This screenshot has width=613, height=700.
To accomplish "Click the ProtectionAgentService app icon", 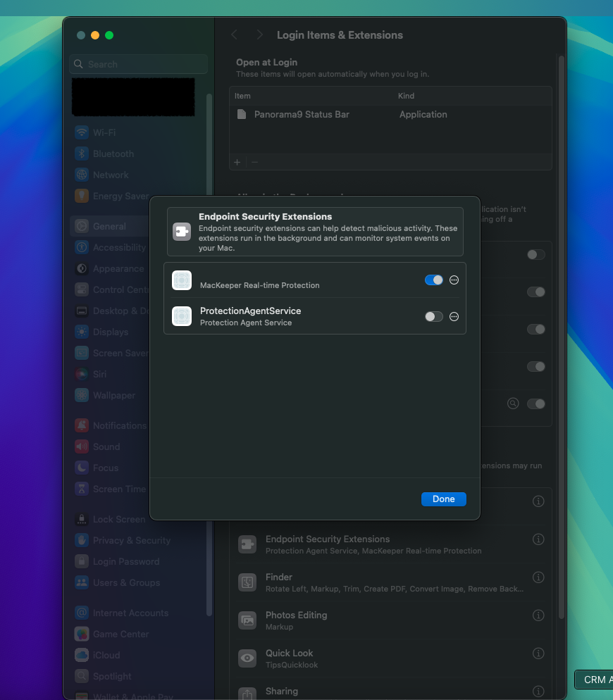I will (182, 316).
